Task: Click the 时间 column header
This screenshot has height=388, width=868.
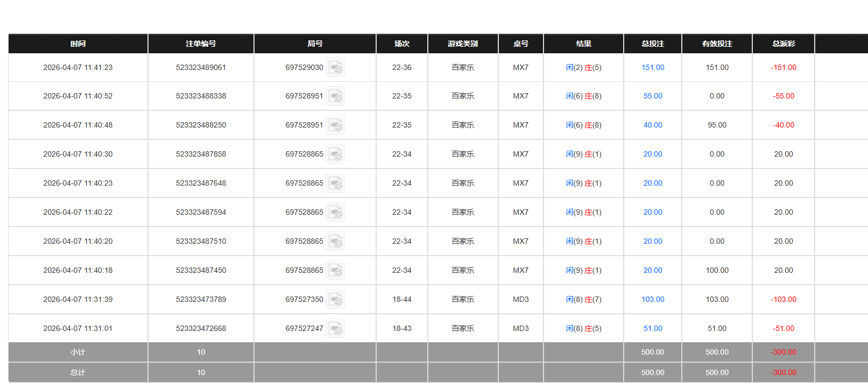Action: click(x=78, y=44)
